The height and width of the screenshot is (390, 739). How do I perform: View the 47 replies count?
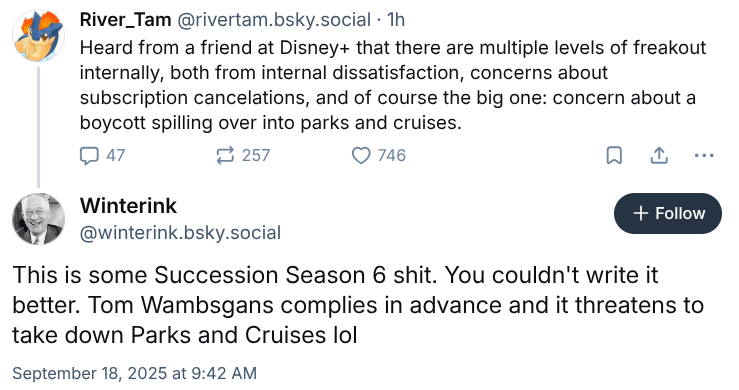click(115, 156)
